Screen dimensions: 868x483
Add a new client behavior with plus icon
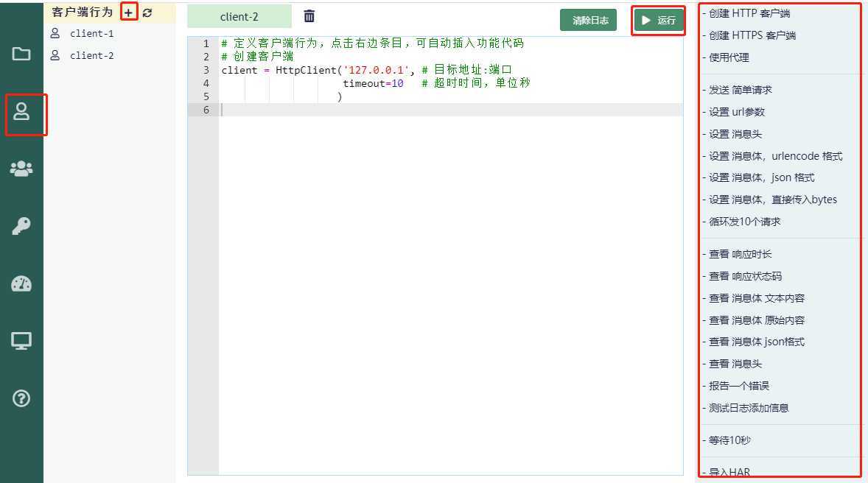(x=128, y=13)
